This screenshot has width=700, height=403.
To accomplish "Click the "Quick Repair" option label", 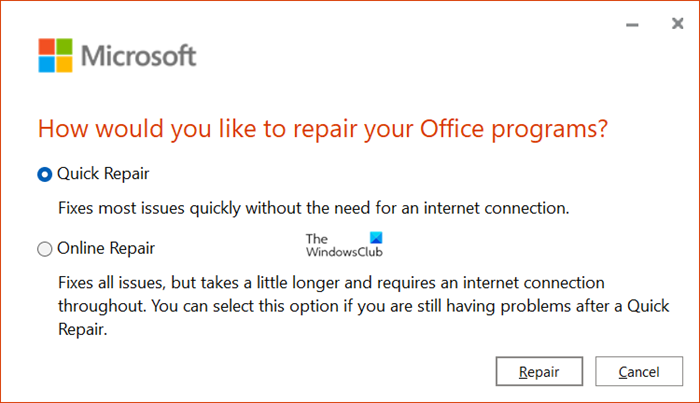I will tap(104, 174).
